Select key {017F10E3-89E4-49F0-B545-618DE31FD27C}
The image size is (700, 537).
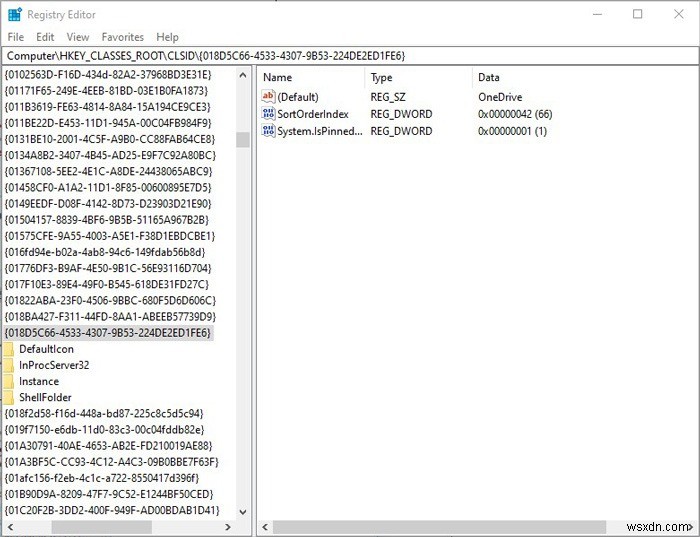pyautogui.click(x=107, y=284)
